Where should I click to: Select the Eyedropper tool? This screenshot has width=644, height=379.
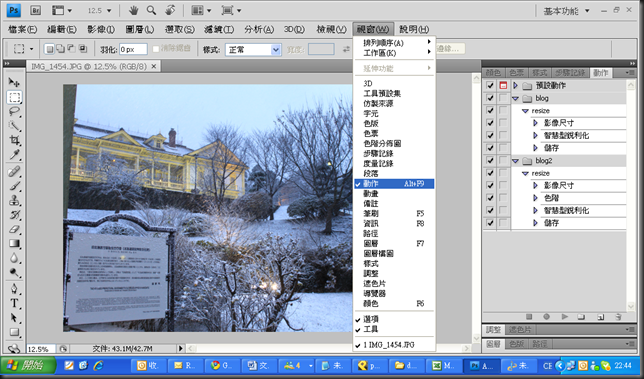[x=14, y=154]
